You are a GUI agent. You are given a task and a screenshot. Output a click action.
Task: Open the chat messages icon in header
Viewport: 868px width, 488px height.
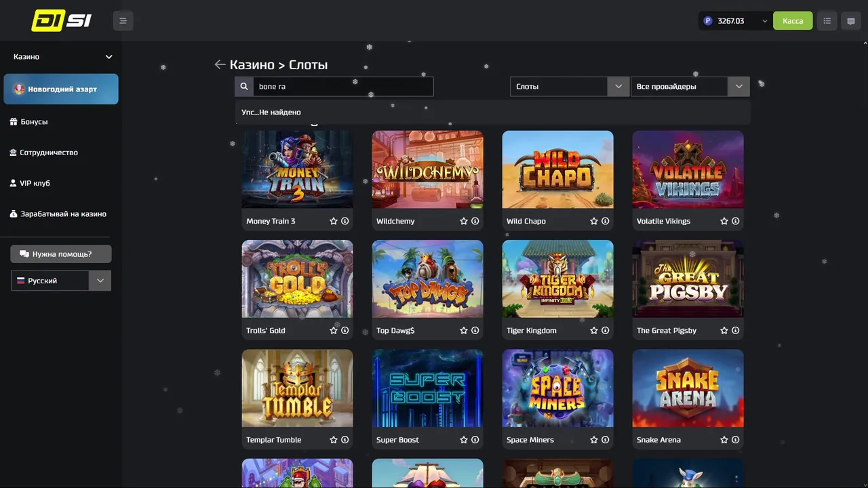pos(851,21)
